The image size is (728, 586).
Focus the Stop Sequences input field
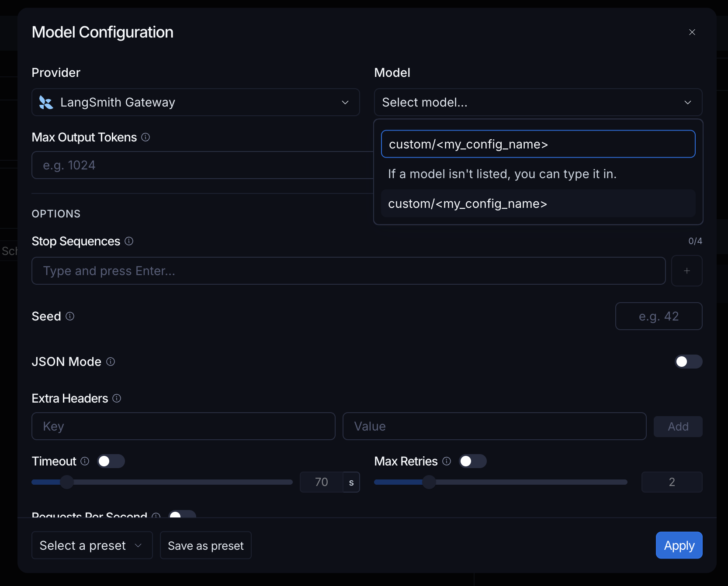[x=349, y=271]
